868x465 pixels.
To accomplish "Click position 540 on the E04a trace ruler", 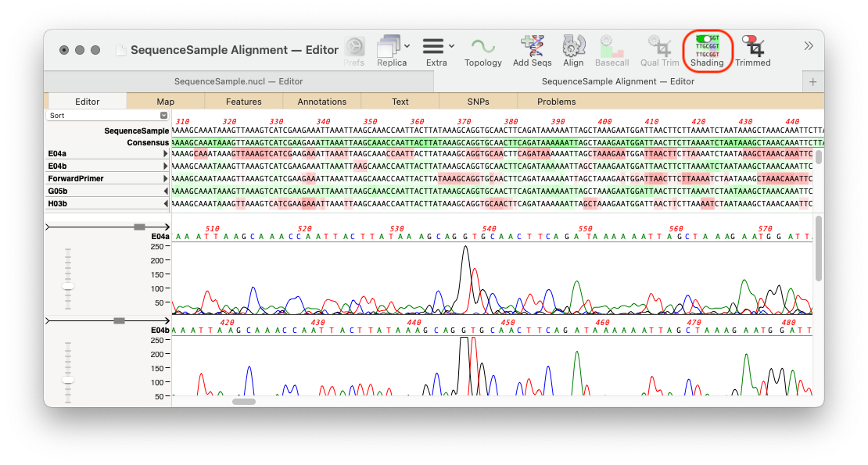I will (489, 228).
